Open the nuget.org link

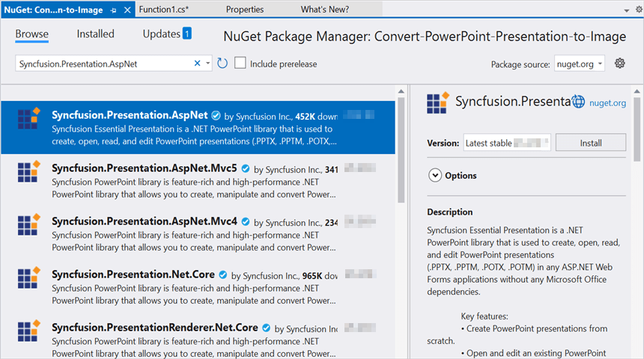[x=607, y=103]
